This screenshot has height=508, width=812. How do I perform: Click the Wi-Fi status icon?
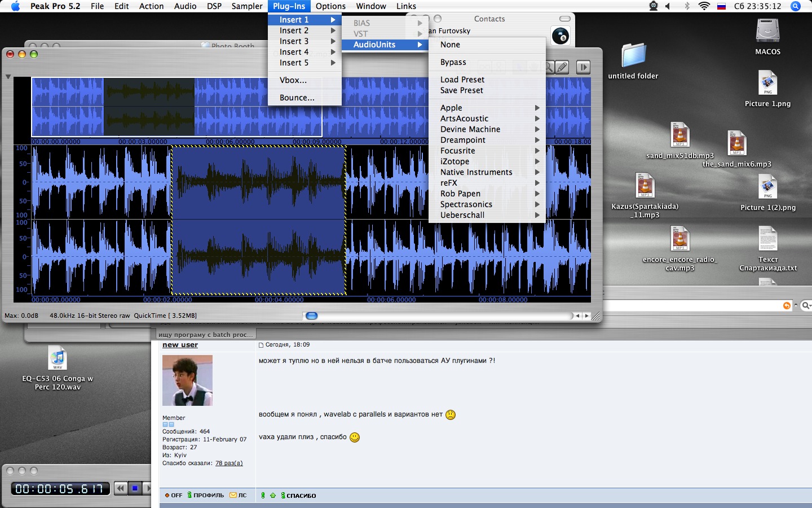point(704,6)
